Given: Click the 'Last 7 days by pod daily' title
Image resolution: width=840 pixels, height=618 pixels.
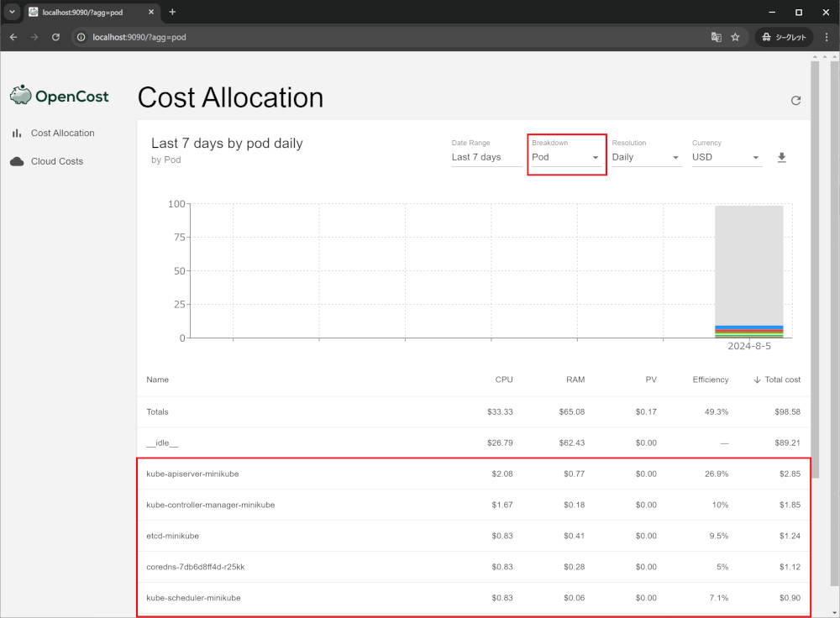Looking at the screenshot, I should [x=227, y=143].
